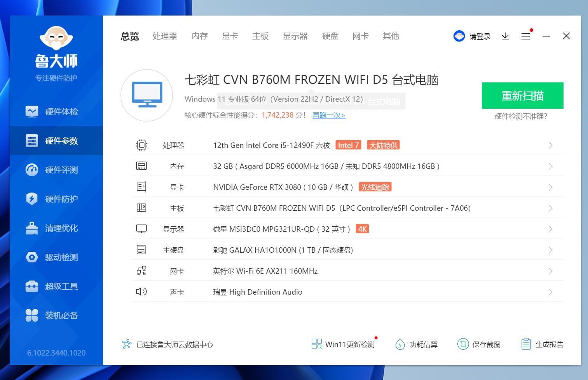Switch to the 显卡 tab
588x380 pixels.
(230, 36)
